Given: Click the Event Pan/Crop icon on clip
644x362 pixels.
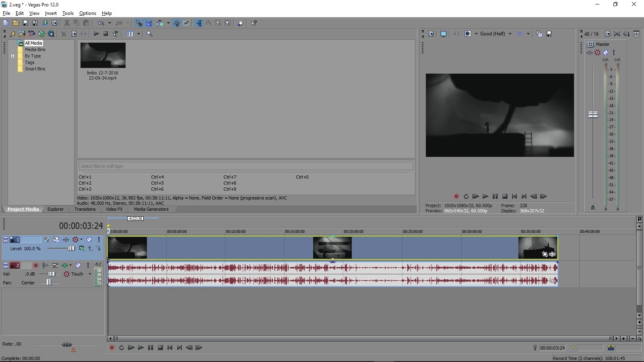Looking at the screenshot, I should point(545,254).
